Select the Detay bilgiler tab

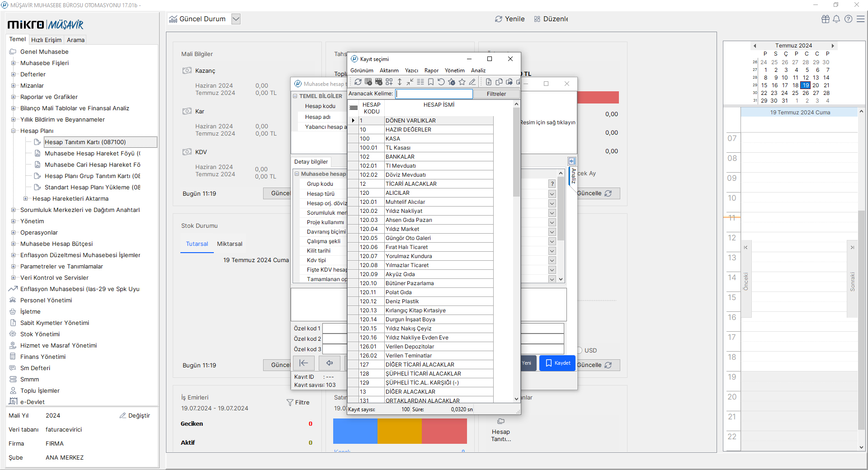pos(311,162)
